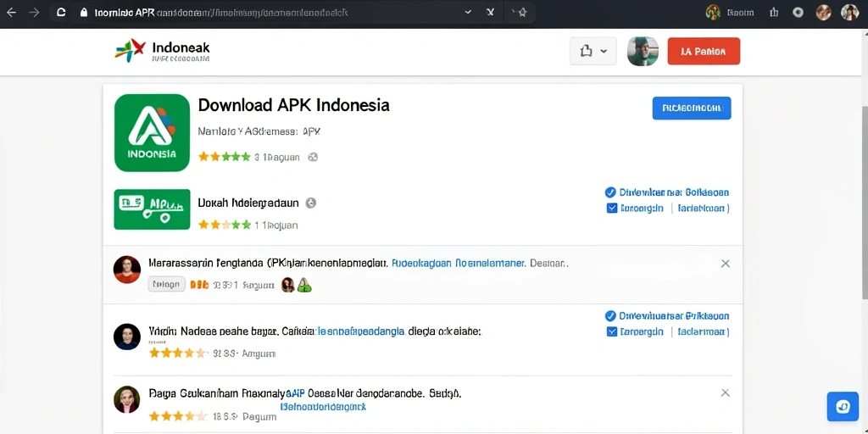Click the round green icon beside Baom
The image size is (868, 434).
pyautogui.click(x=713, y=12)
